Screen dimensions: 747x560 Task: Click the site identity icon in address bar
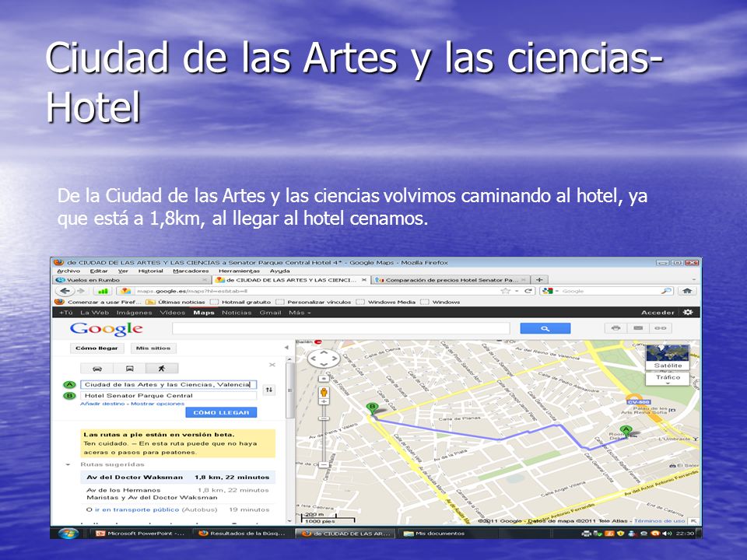[125, 291]
